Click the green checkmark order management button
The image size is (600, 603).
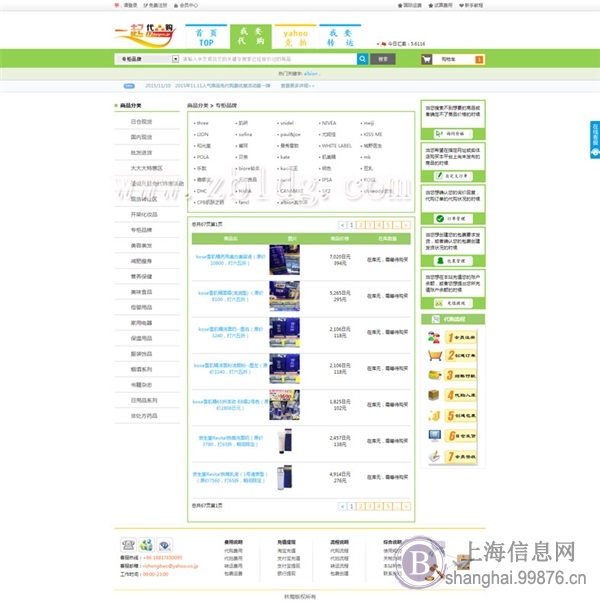click(453, 218)
